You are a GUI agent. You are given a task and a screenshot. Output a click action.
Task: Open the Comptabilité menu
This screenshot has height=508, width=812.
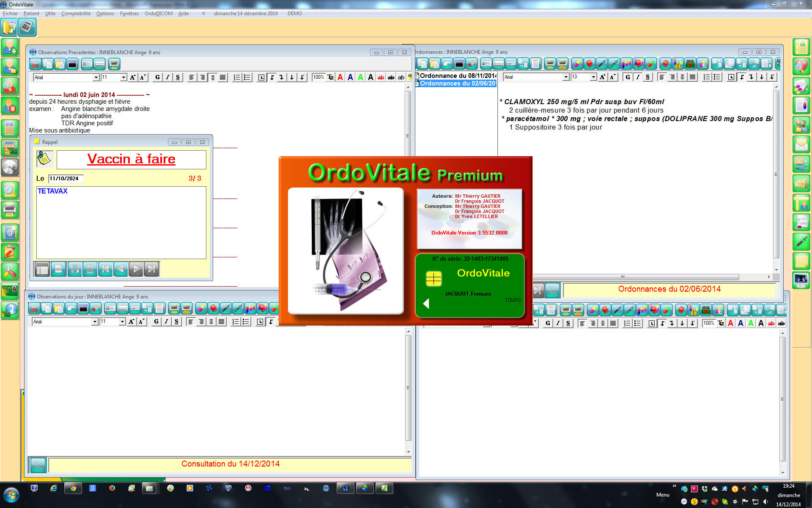(76, 14)
